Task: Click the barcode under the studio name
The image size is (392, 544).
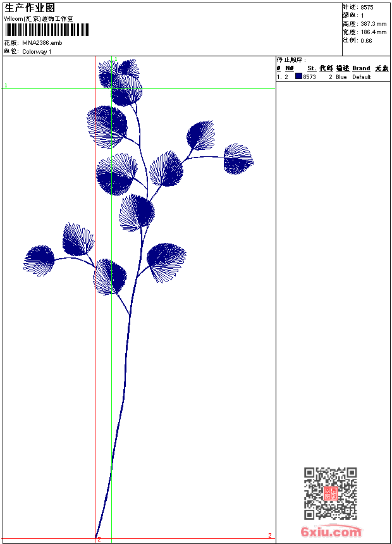Action: (47, 30)
